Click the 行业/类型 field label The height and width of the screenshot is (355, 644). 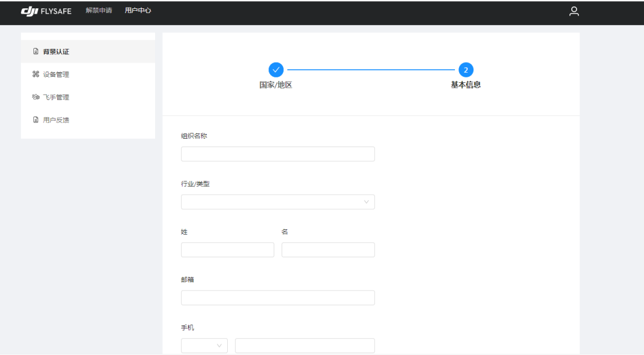click(196, 184)
